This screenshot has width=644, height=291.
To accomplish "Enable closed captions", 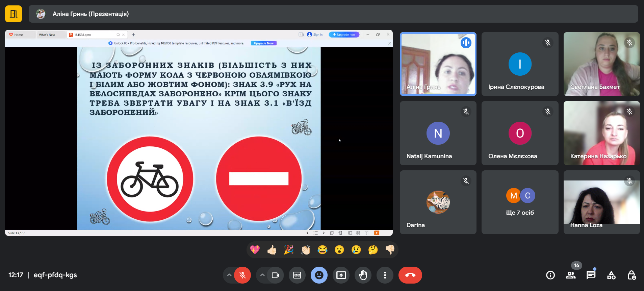I will pos(297,275).
